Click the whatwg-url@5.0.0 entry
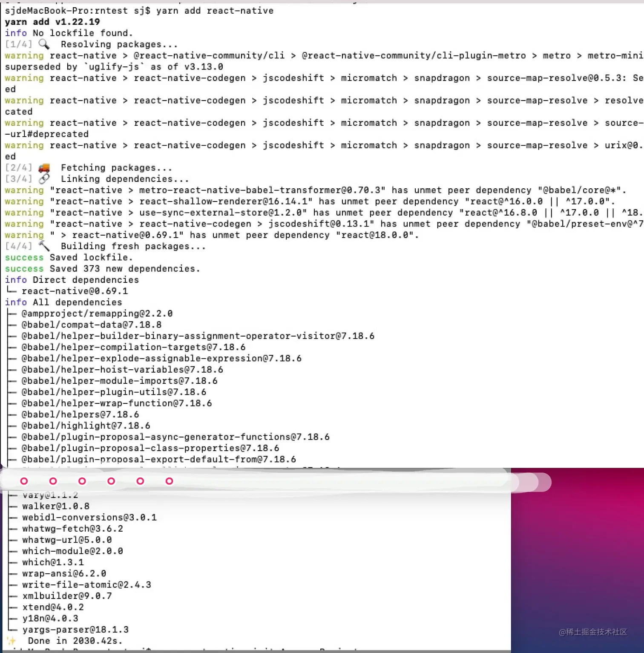Screen dimensions: 644x653 coord(67,540)
